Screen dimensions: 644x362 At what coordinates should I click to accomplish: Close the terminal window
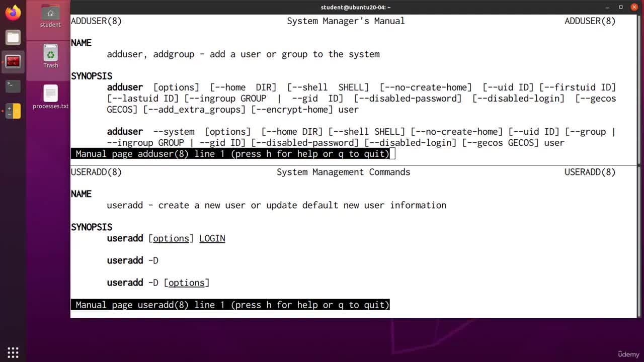tap(634, 7)
